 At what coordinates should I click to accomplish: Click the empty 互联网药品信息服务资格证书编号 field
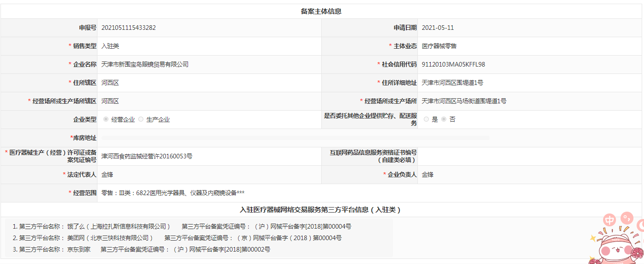coord(529,156)
